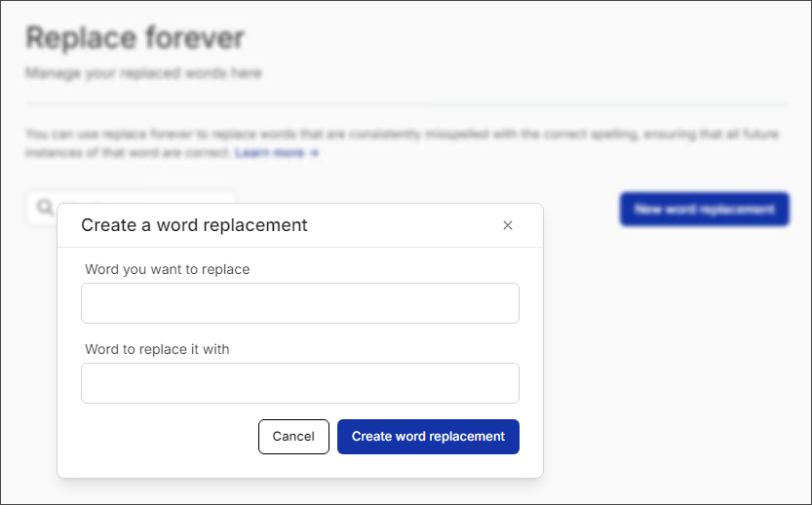This screenshot has height=505, width=812.
Task: Click the Word you want to replace label
Action: (x=168, y=269)
